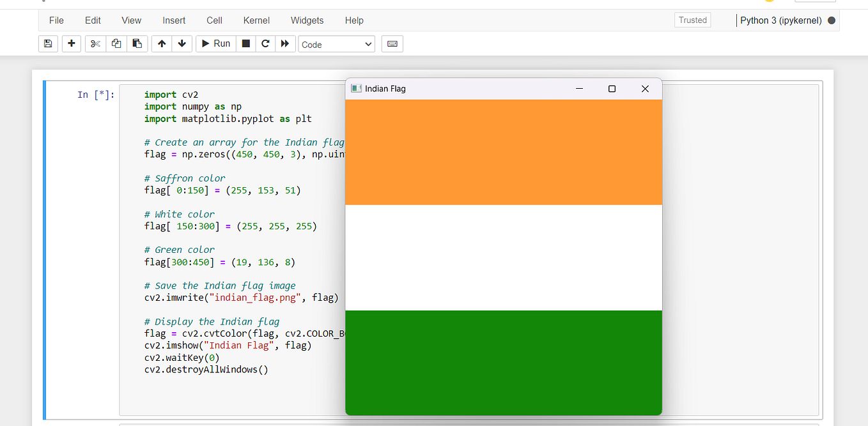Screen dimensions: 868x426
Task: Insert a new cell below
Action: pos(71,43)
